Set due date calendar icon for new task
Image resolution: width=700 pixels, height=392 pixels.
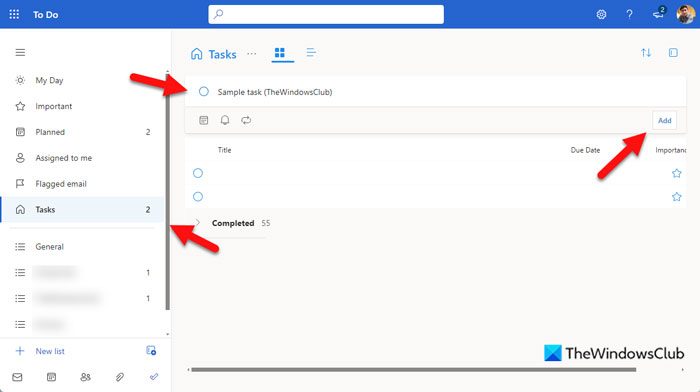coord(204,120)
